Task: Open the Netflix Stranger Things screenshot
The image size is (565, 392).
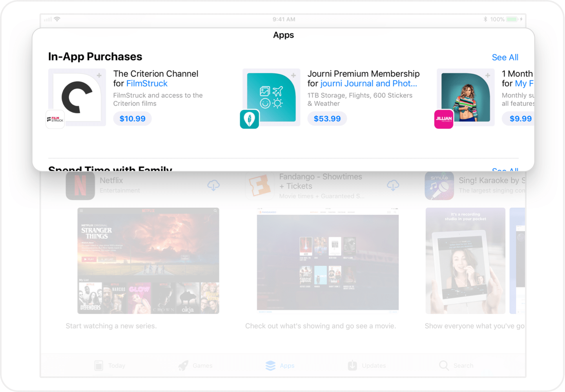Action: [148, 261]
